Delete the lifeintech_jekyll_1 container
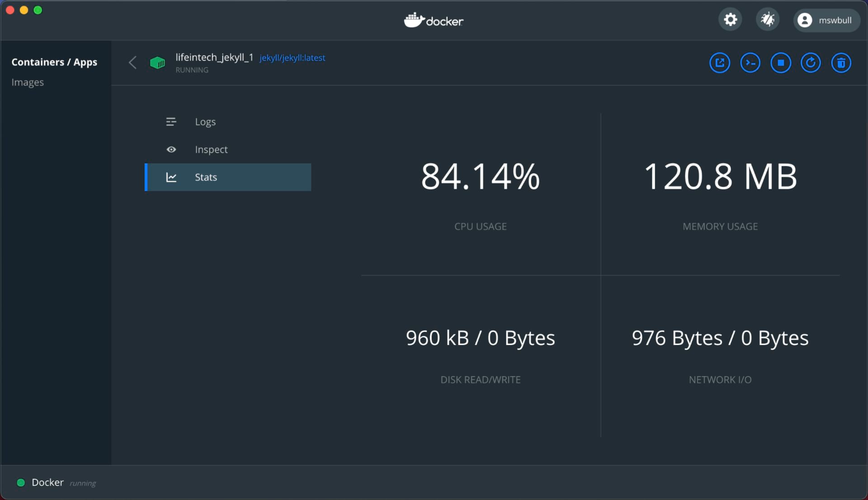This screenshot has width=868, height=500. tap(841, 63)
